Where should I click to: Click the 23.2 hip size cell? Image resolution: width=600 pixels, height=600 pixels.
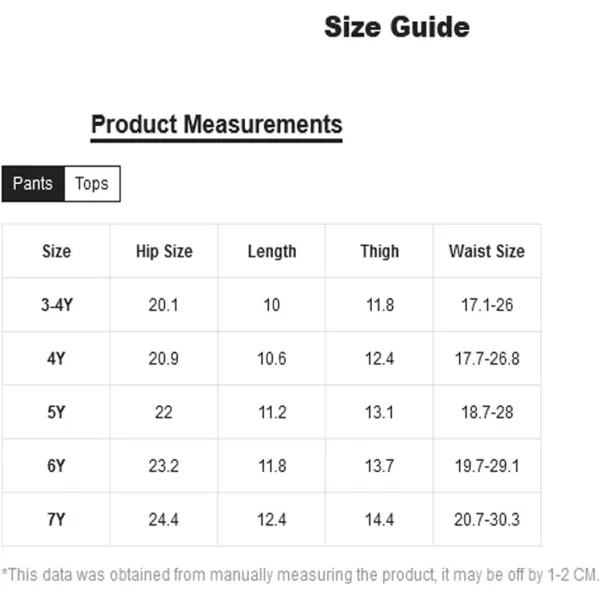click(x=164, y=466)
